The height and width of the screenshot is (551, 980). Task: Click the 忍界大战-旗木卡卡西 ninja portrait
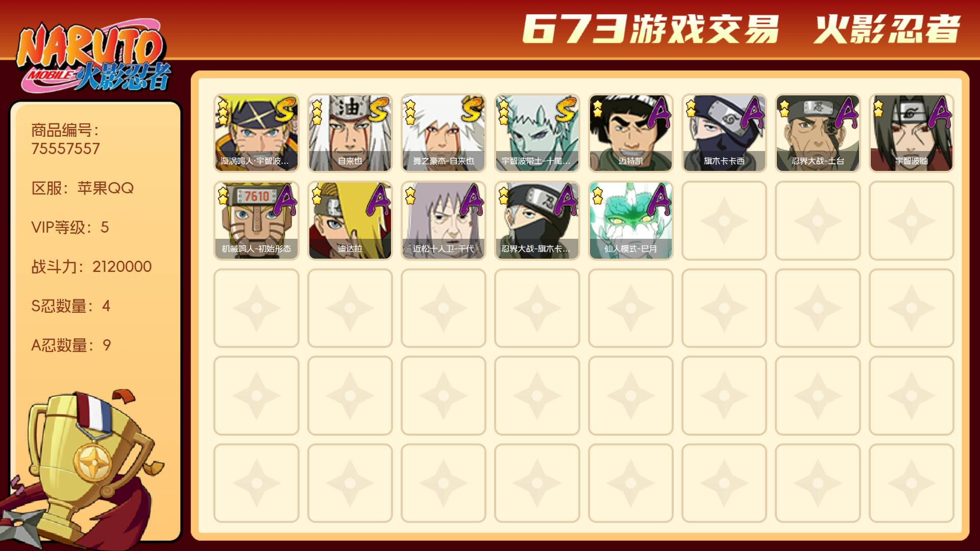(537, 220)
